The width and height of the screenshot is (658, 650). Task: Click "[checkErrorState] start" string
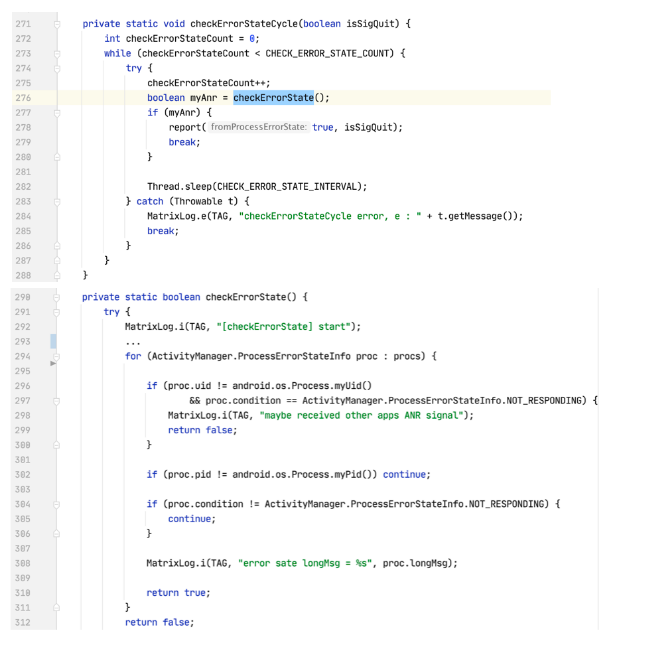[x=284, y=327]
